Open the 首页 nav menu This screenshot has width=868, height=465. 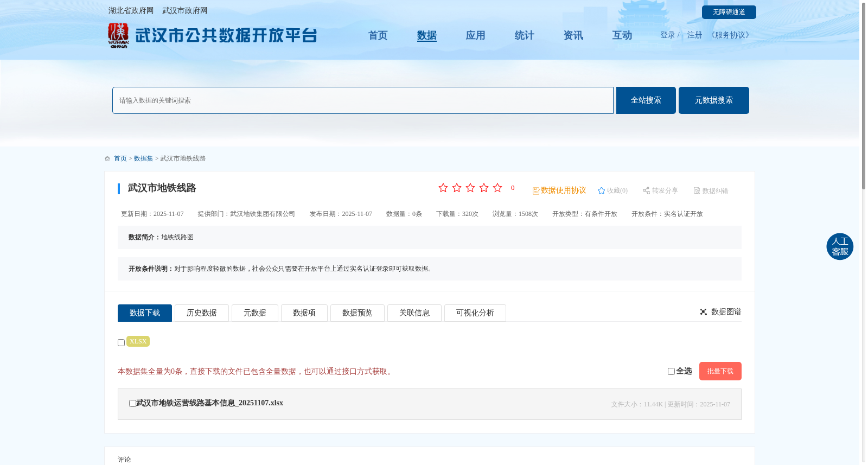click(x=378, y=35)
